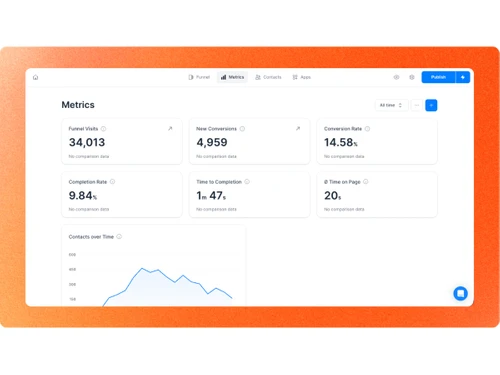Click the 14.58% Conversion Rate value
Screen dimensions: 500x375
[341, 142]
